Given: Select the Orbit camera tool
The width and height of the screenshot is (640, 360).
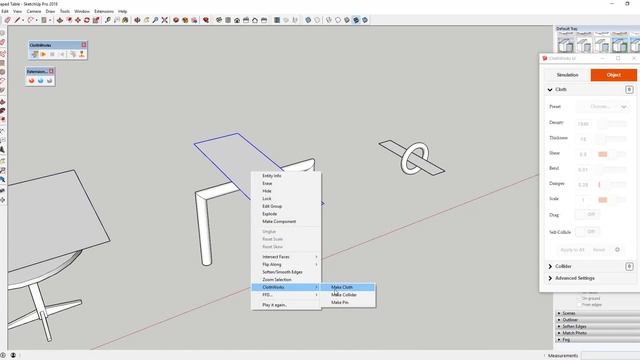Looking at the screenshot, I should point(137,20).
